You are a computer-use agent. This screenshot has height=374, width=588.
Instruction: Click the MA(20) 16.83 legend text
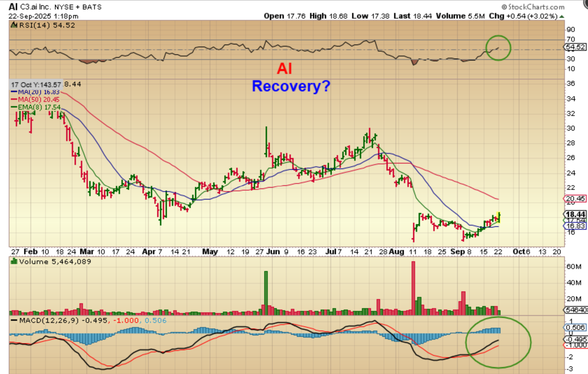pyautogui.click(x=39, y=92)
